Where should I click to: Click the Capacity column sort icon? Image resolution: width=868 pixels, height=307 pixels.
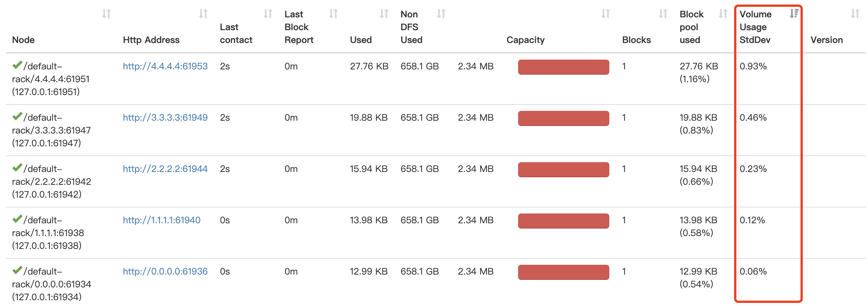(606, 14)
